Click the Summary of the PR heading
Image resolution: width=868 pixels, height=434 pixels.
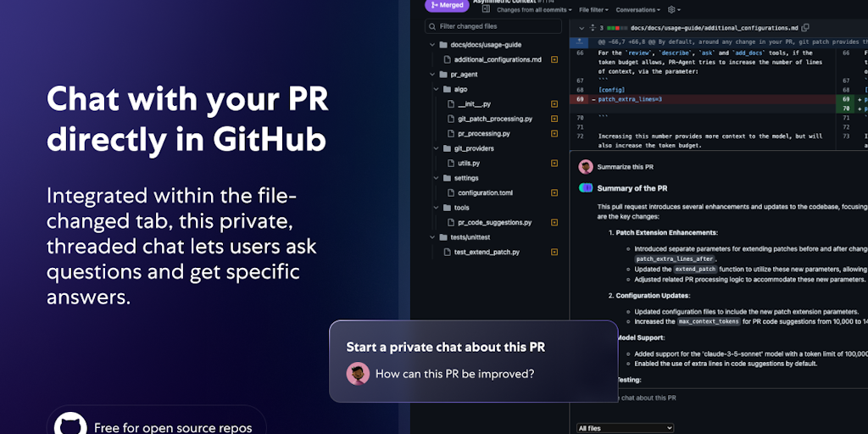(x=632, y=188)
